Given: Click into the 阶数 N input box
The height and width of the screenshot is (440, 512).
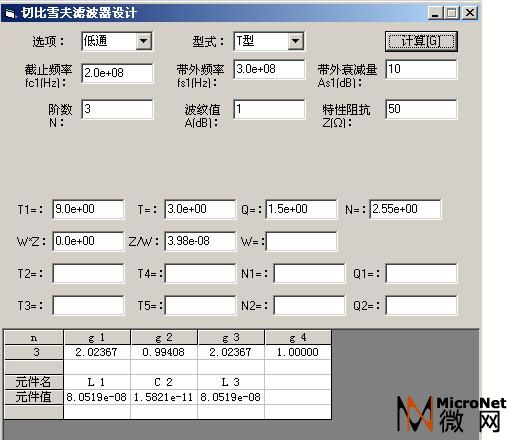Looking at the screenshot, I should click(117, 109).
